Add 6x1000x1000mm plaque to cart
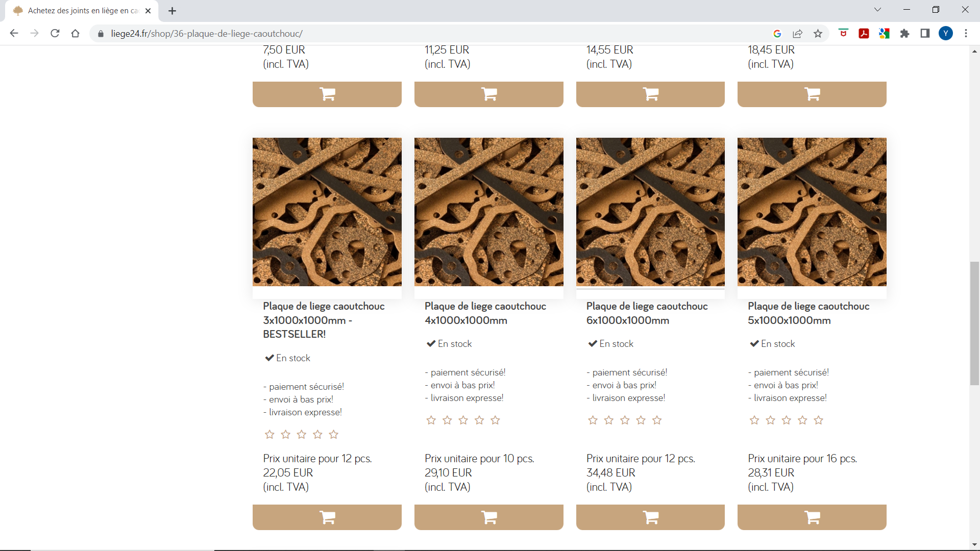 [x=650, y=517]
